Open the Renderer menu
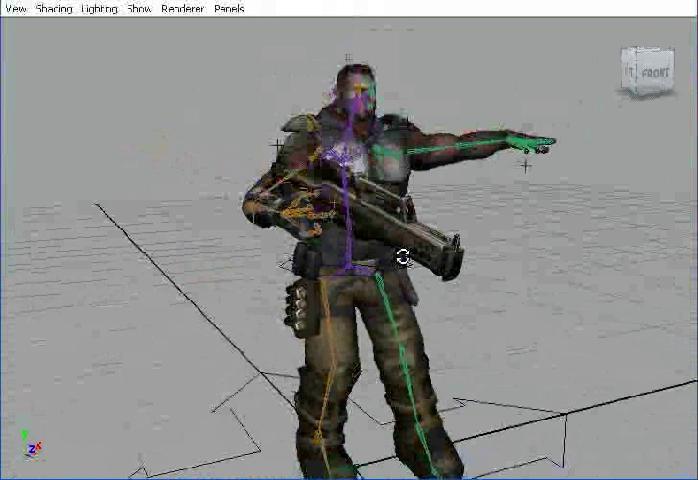Image resolution: width=698 pixels, height=480 pixels. point(183,8)
